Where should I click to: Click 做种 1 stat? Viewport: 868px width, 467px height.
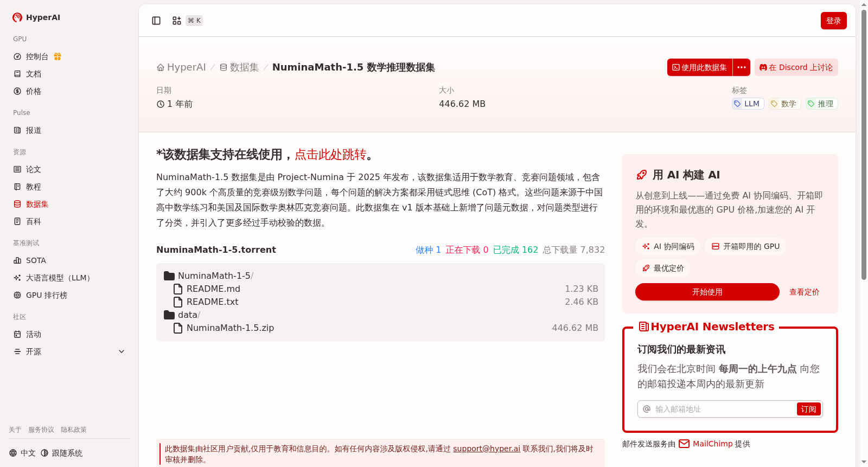click(428, 250)
